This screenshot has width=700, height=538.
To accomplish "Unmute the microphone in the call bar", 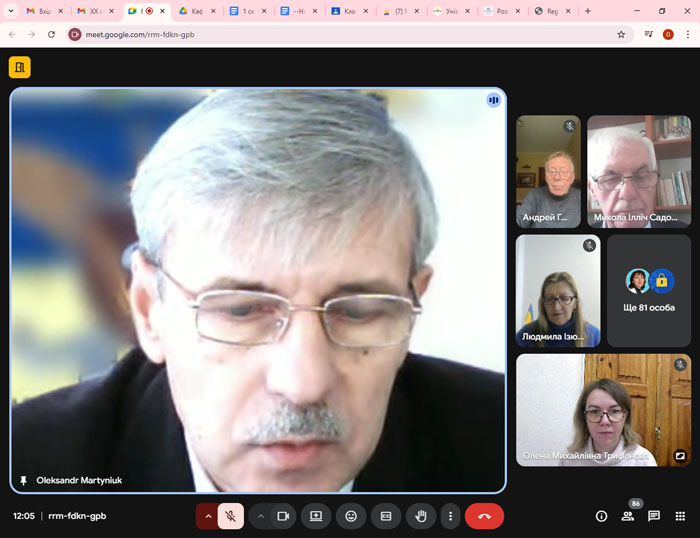I will 230,516.
